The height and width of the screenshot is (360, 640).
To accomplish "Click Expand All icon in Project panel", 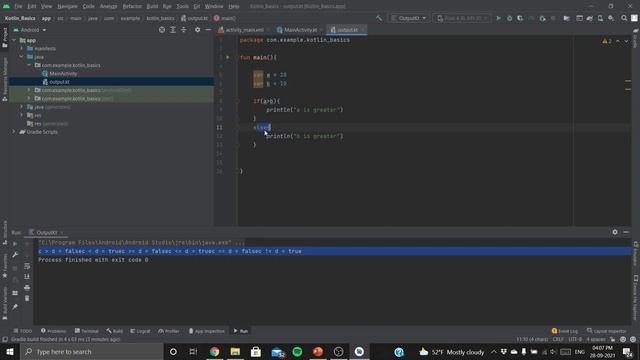I will pos(173,30).
